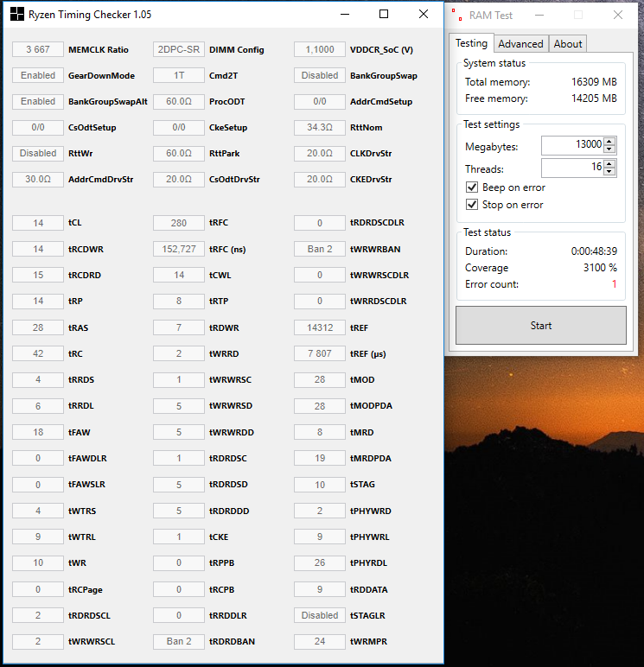The height and width of the screenshot is (667, 644).
Task: Click the AddrCmdDrvStr 30.0Ω field
Action: pos(38,179)
